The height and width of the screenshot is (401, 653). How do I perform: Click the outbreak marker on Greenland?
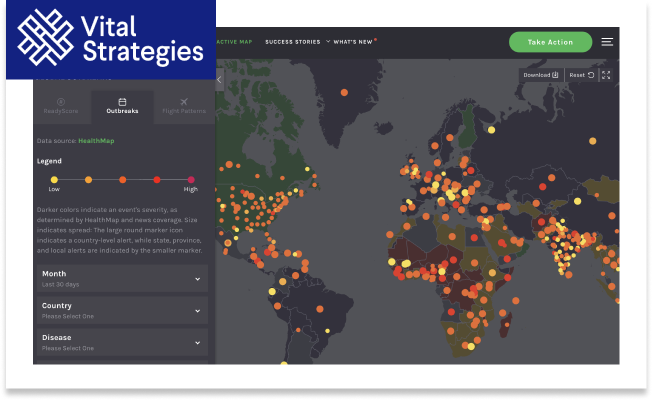(344, 92)
